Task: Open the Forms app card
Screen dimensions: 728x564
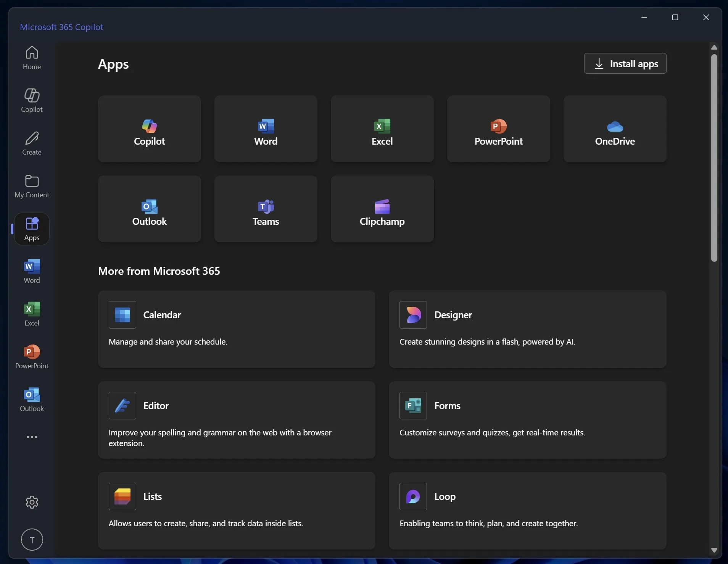Action: [x=527, y=420]
